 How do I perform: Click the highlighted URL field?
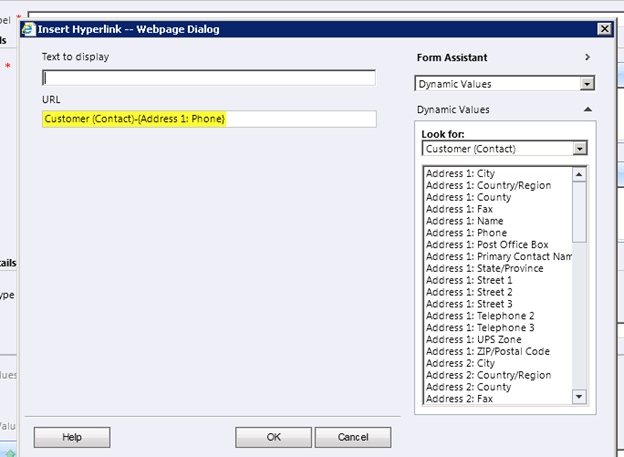click(x=209, y=119)
